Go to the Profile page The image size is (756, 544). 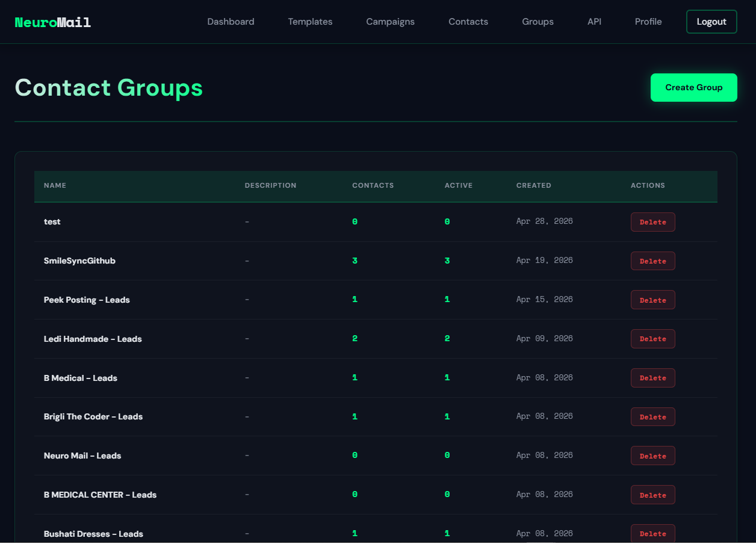648,22
